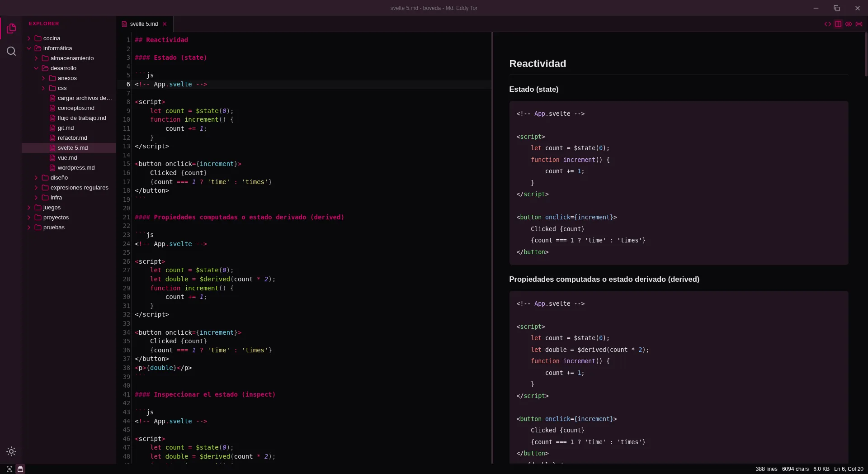Open the search panel in activity bar
This screenshot has width=868, height=474.
click(x=11, y=51)
